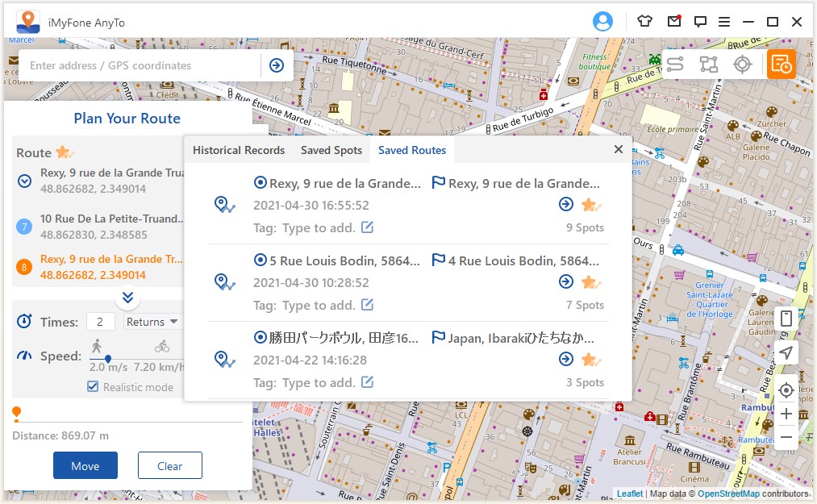Adjust the walking speed slider handle

(107, 359)
